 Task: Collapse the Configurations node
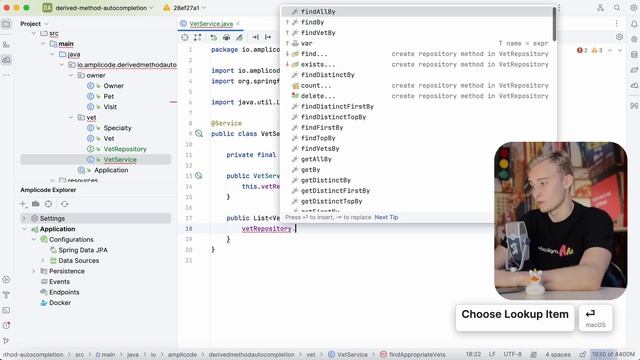pyautogui.click(x=34, y=240)
